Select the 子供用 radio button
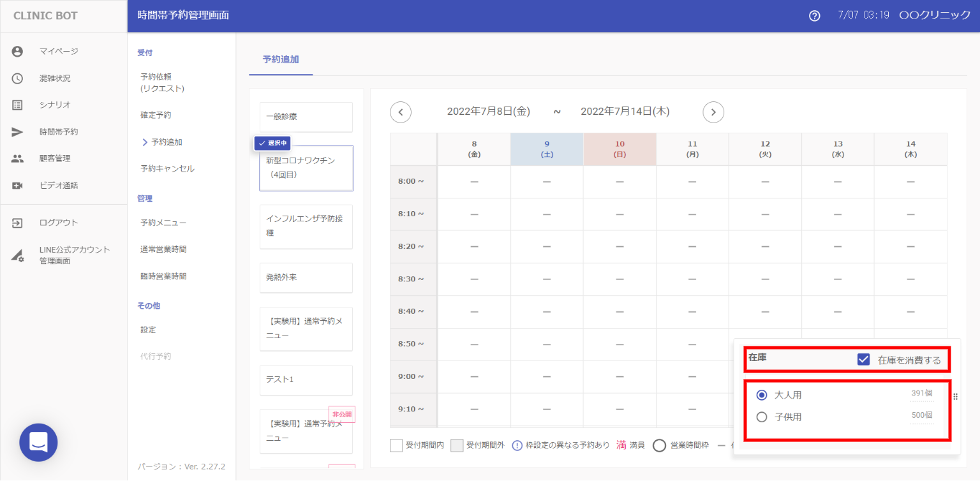Screen dimensions: 980x481 (761, 417)
